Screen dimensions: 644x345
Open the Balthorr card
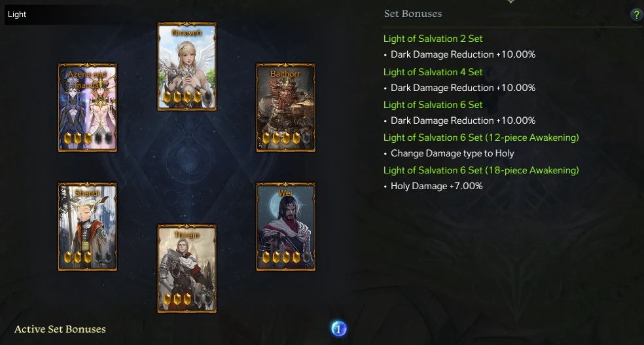click(x=286, y=107)
